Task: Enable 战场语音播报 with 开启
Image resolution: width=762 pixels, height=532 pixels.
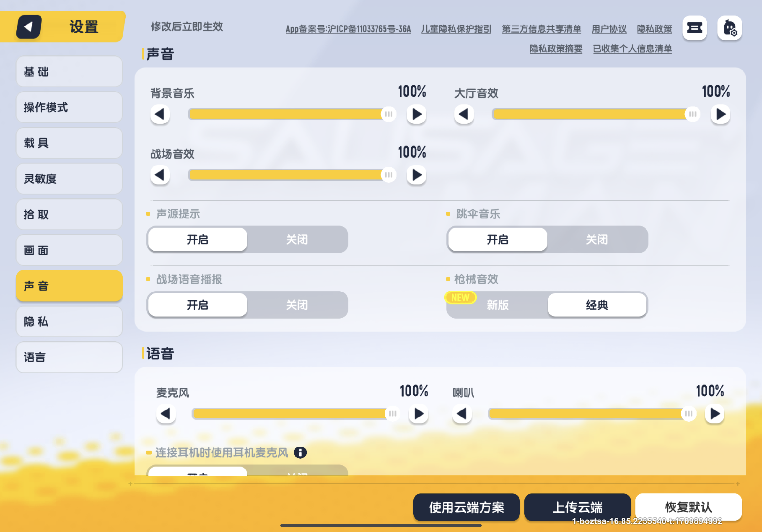Action: [198, 305]
